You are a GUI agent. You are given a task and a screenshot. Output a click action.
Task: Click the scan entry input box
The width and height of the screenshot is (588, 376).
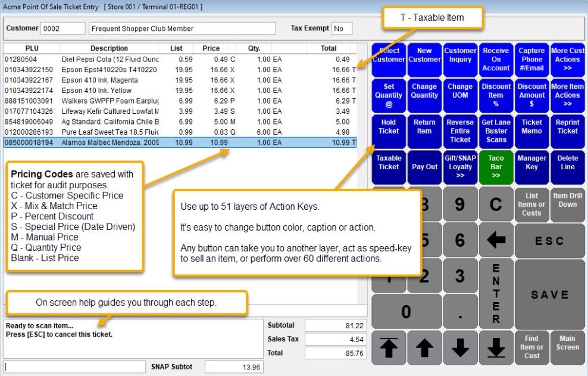coord(74,367)
